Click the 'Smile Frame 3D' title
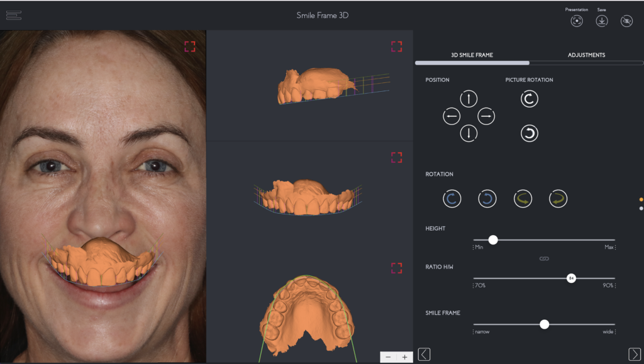The image size is (644, 364). tap(323, 16)
